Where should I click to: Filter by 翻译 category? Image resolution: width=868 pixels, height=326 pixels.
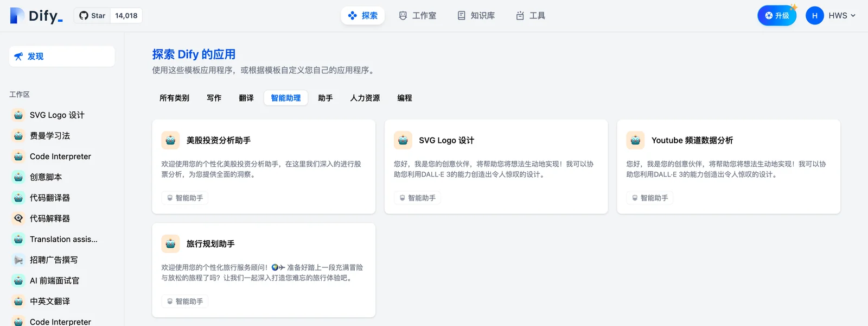tap(246, 98)
